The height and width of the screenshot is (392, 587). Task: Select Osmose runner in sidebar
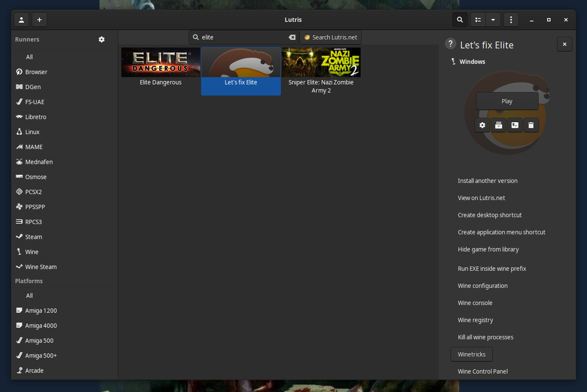tap(64, 177)
